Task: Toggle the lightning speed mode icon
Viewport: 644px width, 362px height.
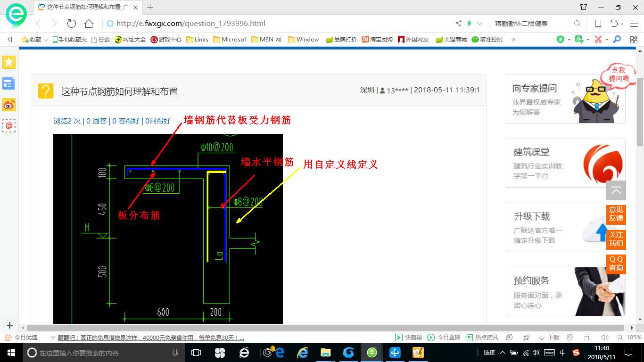Action: point(469,24)
